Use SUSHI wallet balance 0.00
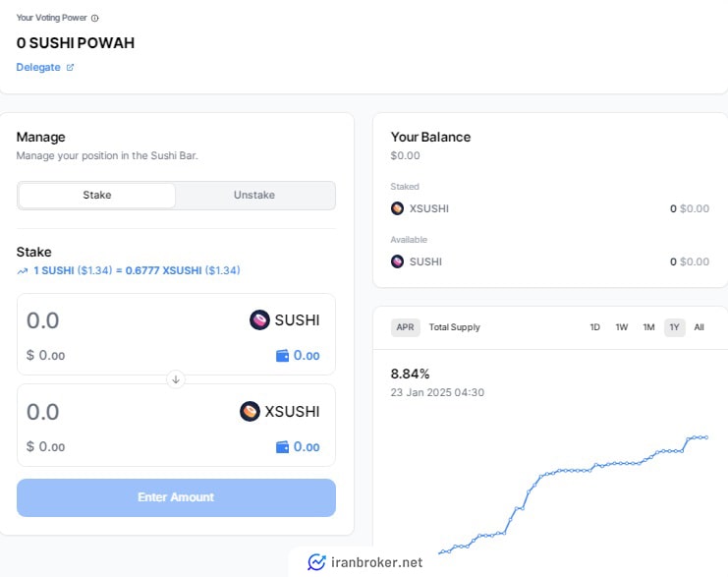Image resolution: width=728 pixels, height=577 pixels. coord(307,356)
